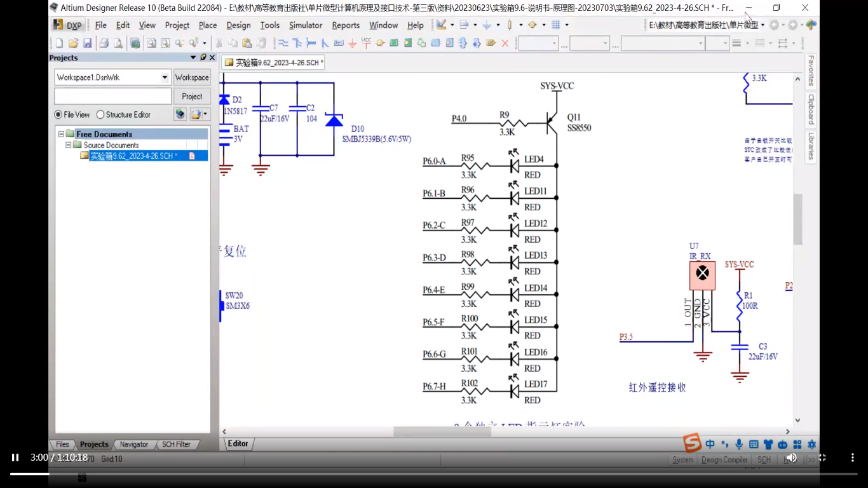The height and width of the screenshot is (488, 868).
Task: Click the Zoom Area icon
Action: pos(165,43)
